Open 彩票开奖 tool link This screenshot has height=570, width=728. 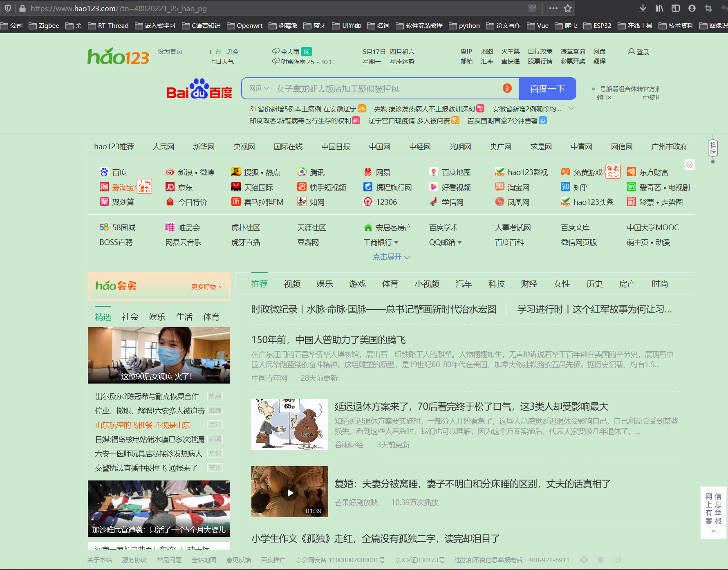coord(573,61)
